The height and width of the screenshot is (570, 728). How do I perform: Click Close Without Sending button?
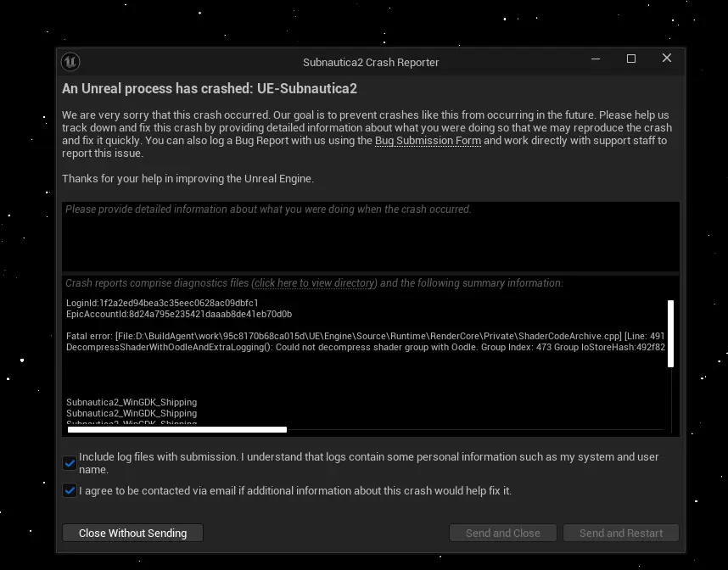click(x=132, y=533)
